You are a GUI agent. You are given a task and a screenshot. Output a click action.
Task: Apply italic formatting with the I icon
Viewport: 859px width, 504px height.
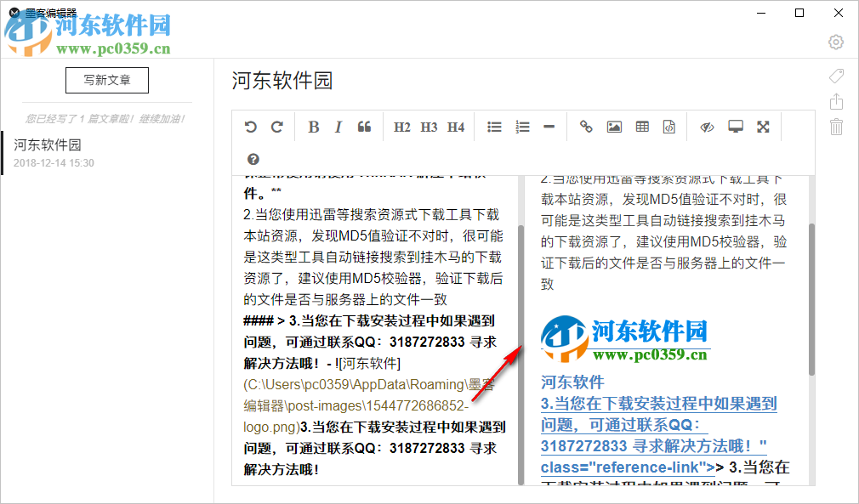[338, 127]
